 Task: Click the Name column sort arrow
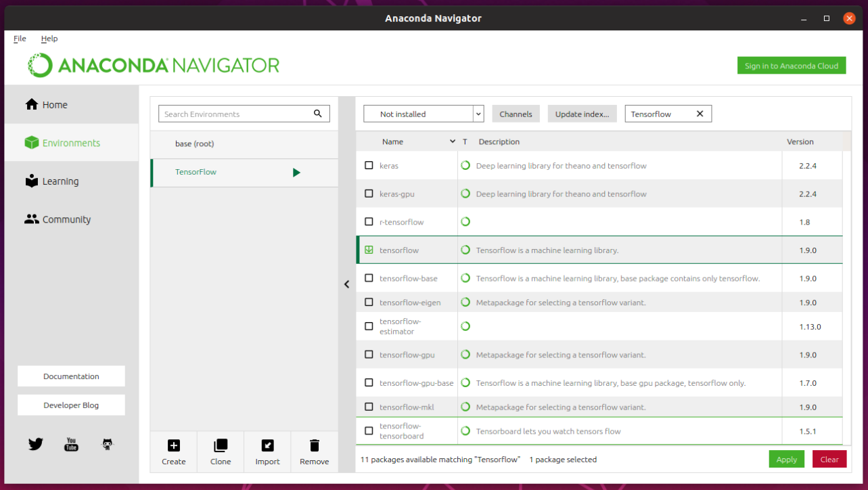453,141
